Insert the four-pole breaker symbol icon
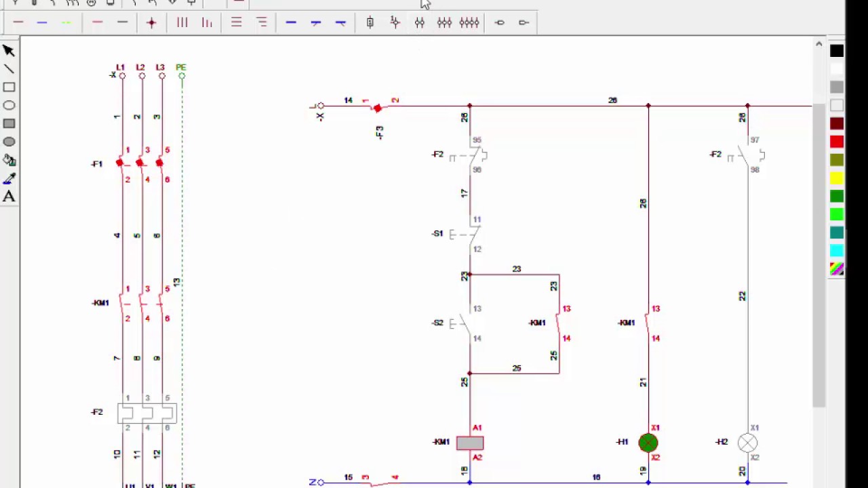 tap(469, 22)
